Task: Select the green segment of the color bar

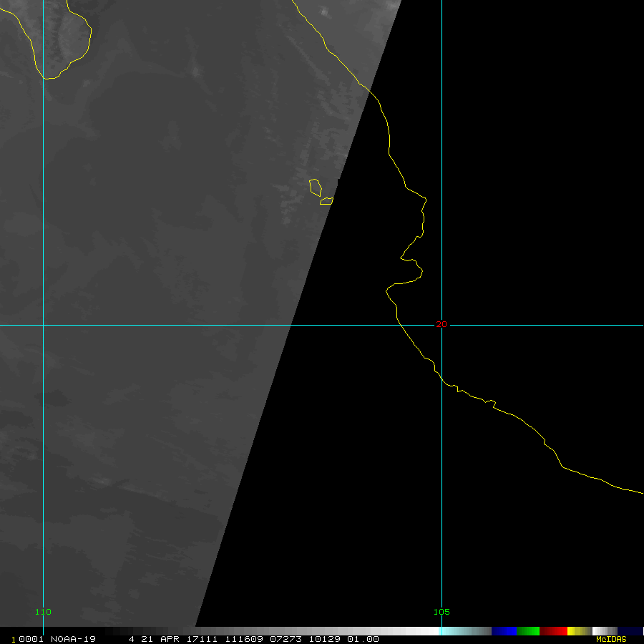Action: 527,631
